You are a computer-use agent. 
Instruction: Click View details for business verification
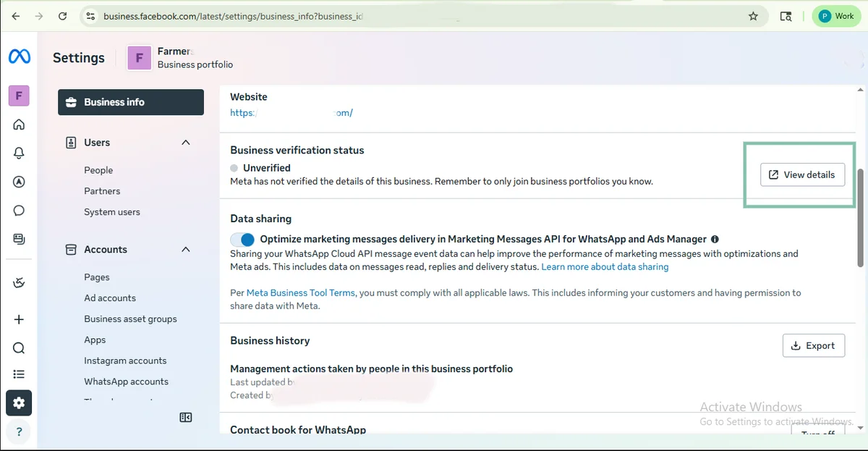pyautogui.click(x=802, y=174)
